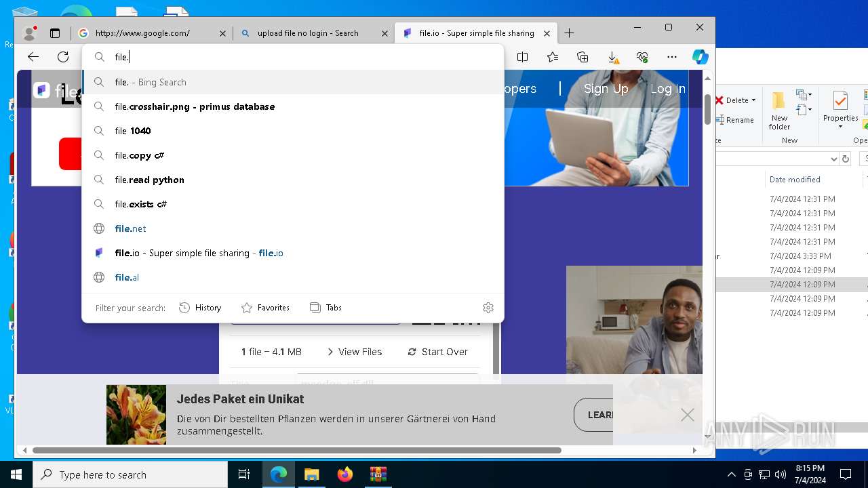Screen dimensions: 868x488
Task: Reload the page with refresh icon
Action: click(x=63, y=57)
